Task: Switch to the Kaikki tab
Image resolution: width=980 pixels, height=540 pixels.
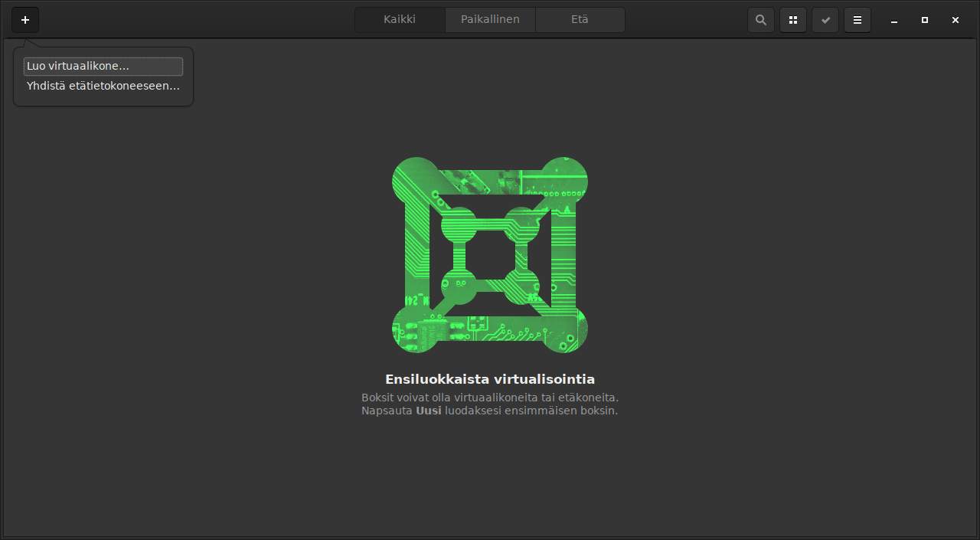Action: tap(400, 20)
